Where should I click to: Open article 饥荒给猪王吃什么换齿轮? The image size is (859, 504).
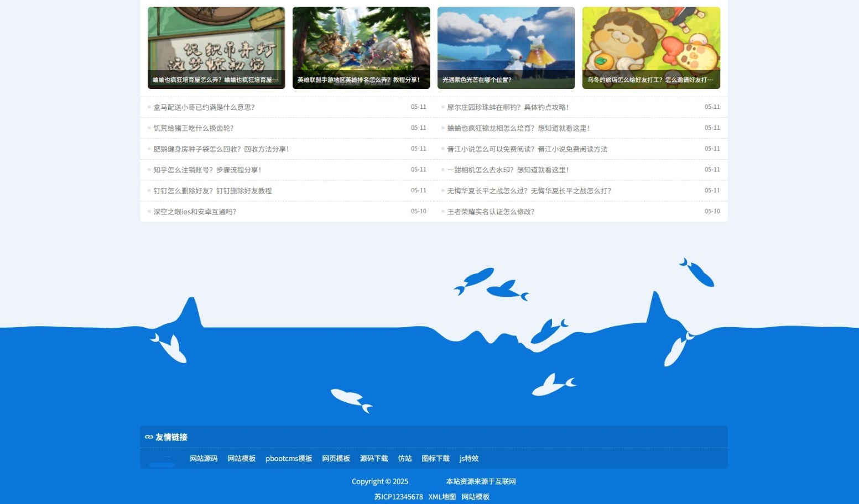pyautogui.click(x=194, y=128)
